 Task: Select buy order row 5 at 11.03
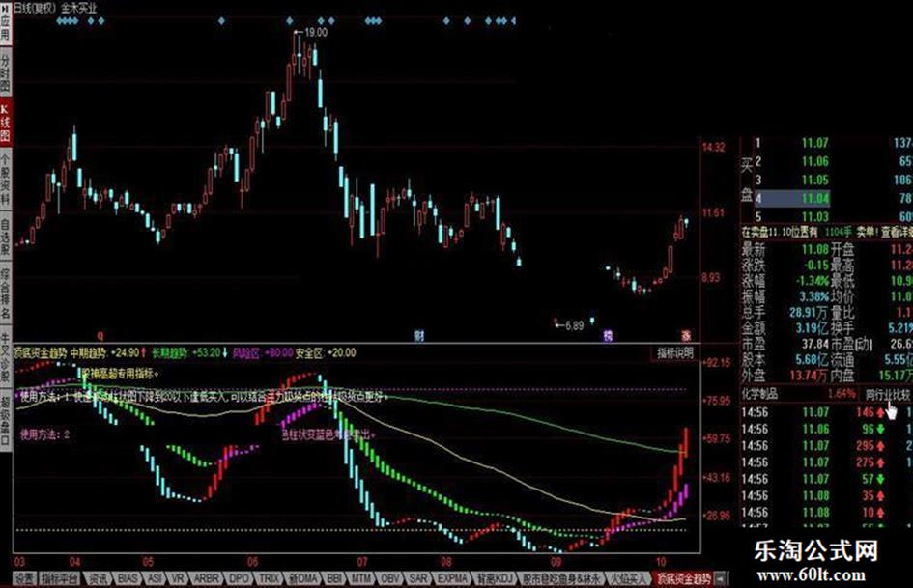pos(833,216)
